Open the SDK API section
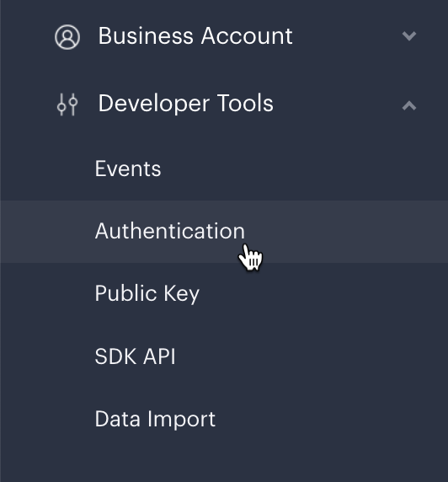The width and height of the screenshot is (448, 482). tap(135, 356)
